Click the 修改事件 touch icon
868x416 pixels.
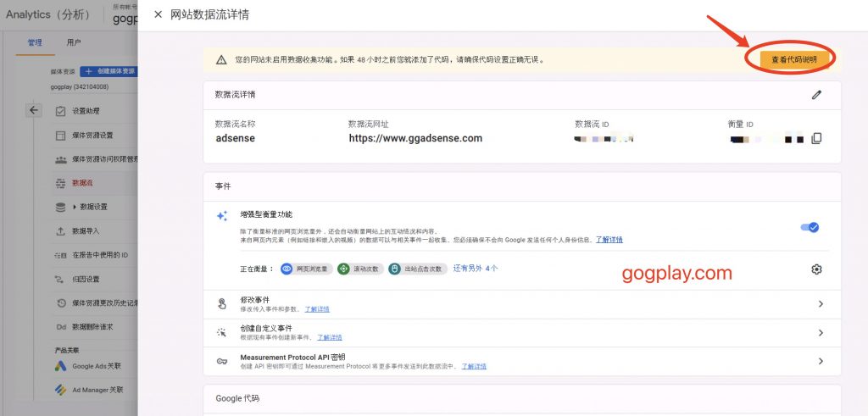point(221,303)
